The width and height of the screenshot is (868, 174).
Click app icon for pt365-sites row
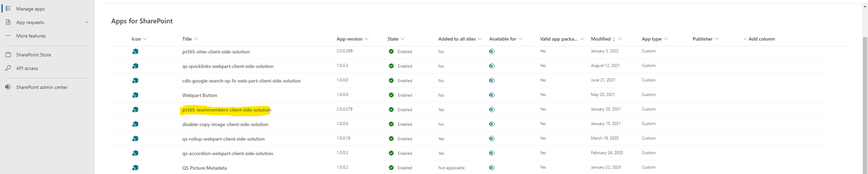[x=135, y=51]
